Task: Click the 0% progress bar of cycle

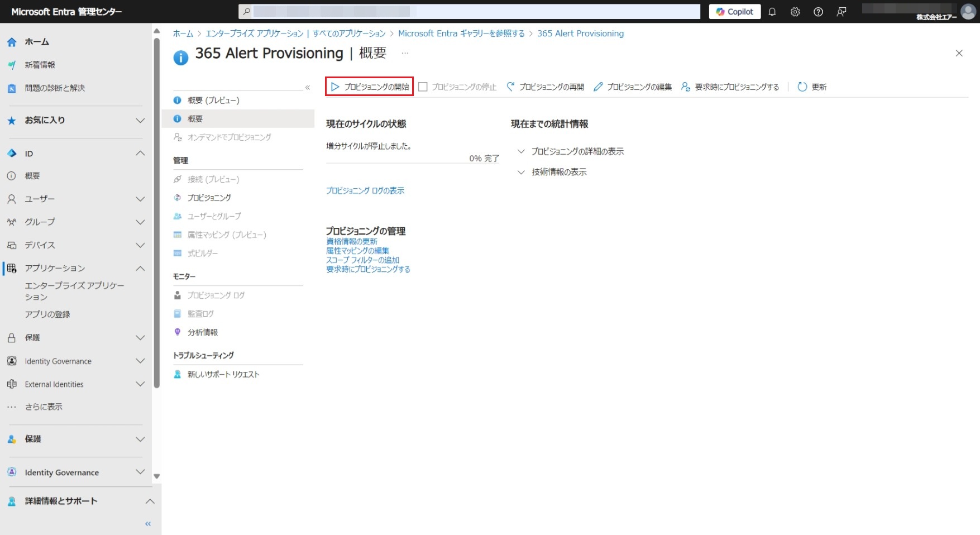Action: [x=412, y=163]
